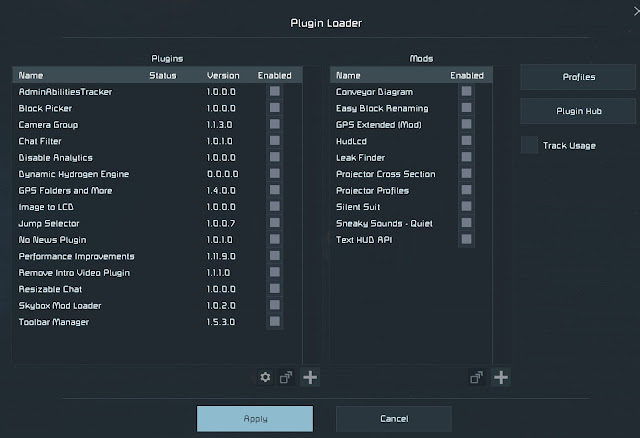640x438 pixels.
Task: Enable the Easy Block Renaming mod
Action: pos(466,107)
